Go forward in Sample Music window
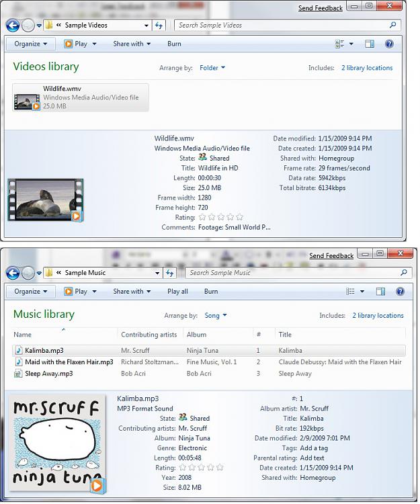This screenshot has height=504, width=420. 28,273
